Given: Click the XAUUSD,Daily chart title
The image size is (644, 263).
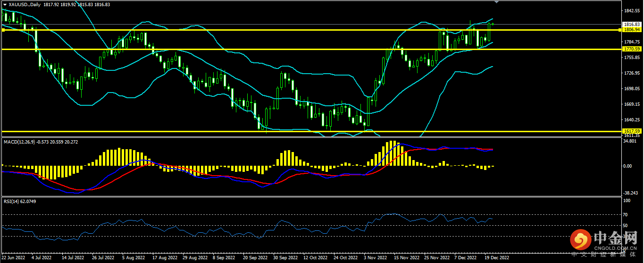Looking at the screenshot, I should click(x=25, y=4).
